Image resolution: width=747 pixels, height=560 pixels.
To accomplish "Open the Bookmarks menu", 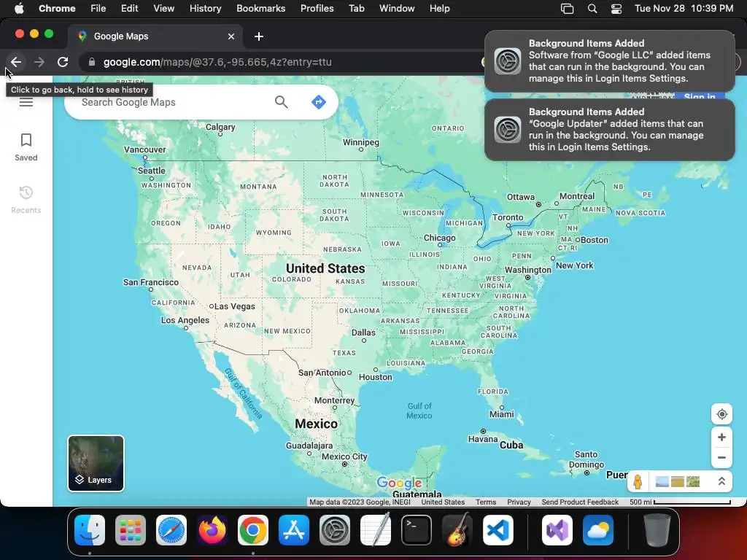I will tap(260, 9).
